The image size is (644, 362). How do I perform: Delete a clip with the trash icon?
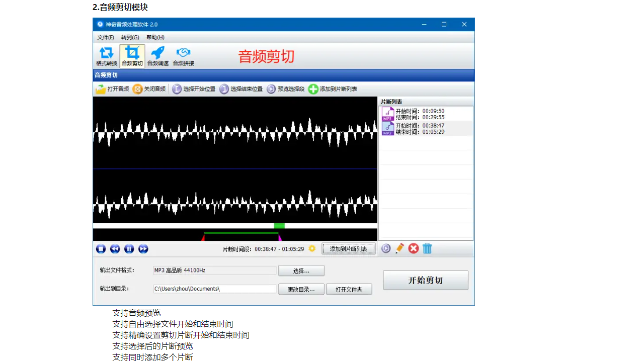pos(427,248)
